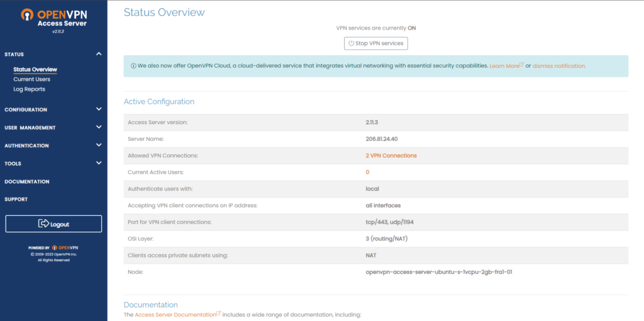
Task: Click external link icon beside Access Server Documentation
Action: tap(219, 313)
